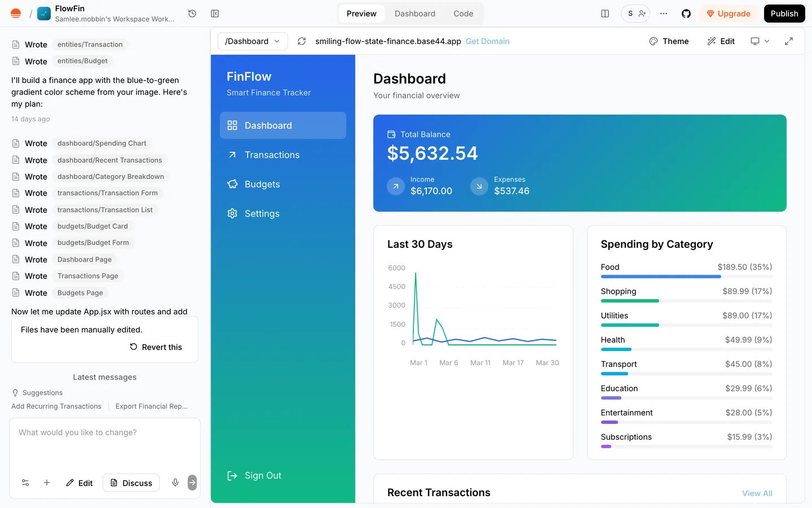This screenshot has height=508, width=812.
Task: Open the Theme picker
Action: point(669,41)
